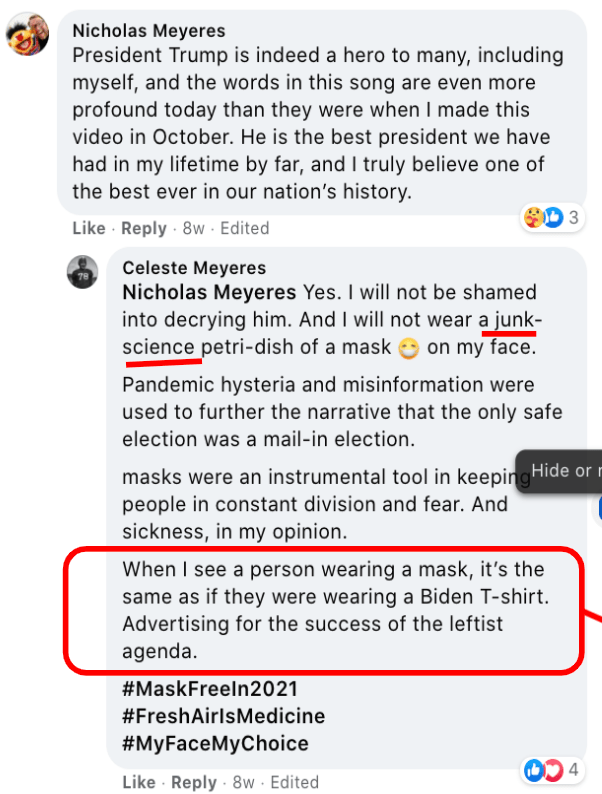This screenshot has height=794, width=602.
Task: Open hashtag #MyFaceMyChoice
Action: pyautogui.click(x=215, y=744)
